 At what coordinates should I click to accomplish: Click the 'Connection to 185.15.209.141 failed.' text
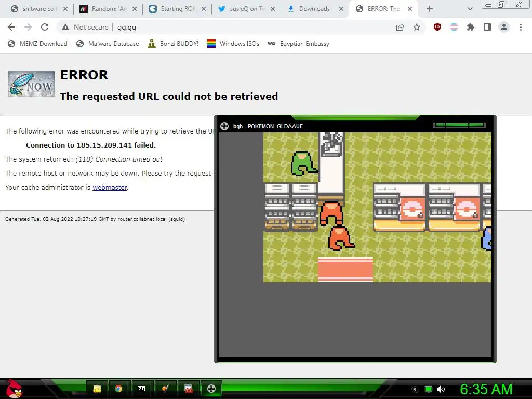pos(91,145)
